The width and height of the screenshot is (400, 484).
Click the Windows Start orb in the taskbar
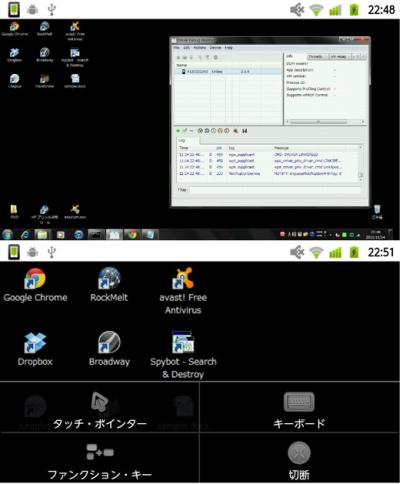click(7, 234)
